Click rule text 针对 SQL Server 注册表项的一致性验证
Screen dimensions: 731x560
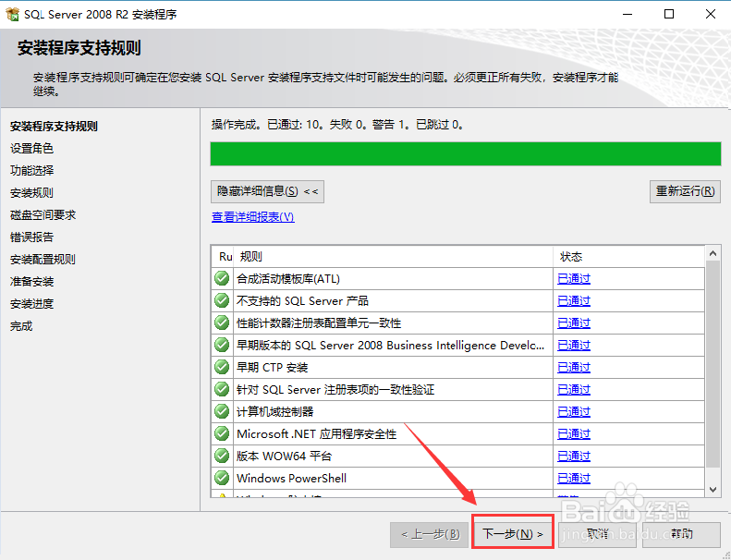[x=335, y=389]
